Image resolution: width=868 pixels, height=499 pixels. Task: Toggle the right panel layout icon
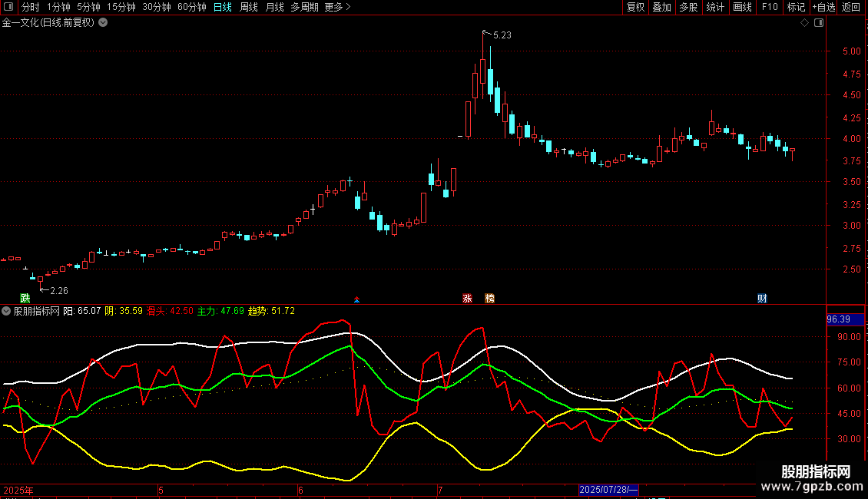pos(819,23)
